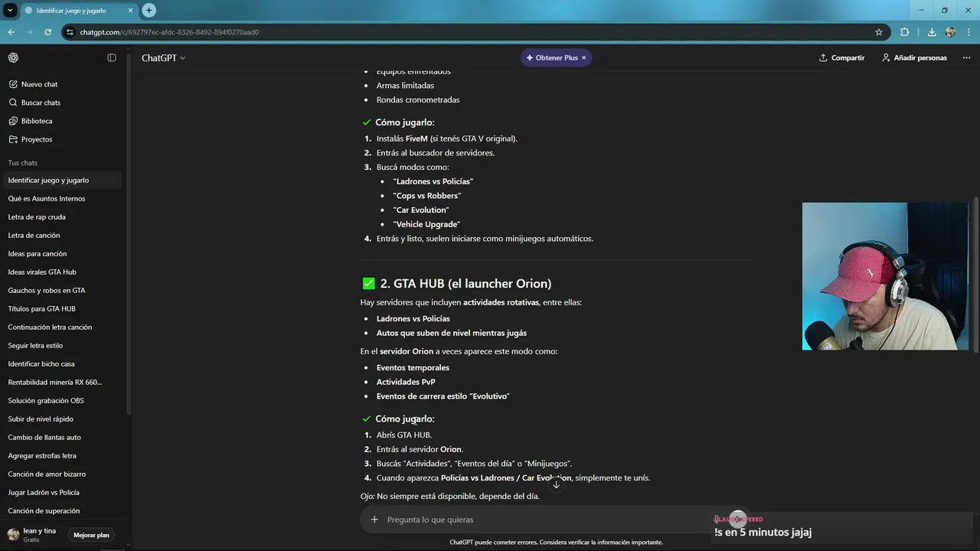Click the webcam overlay video thumbnail
Viewport: 980px width, 551px height.
coord(885,276)
